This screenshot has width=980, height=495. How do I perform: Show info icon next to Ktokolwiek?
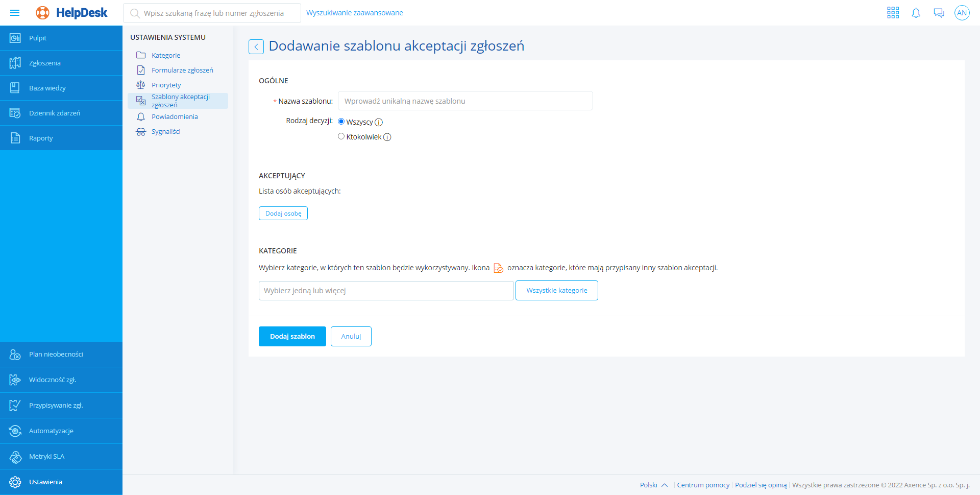[x=387, y=137]
